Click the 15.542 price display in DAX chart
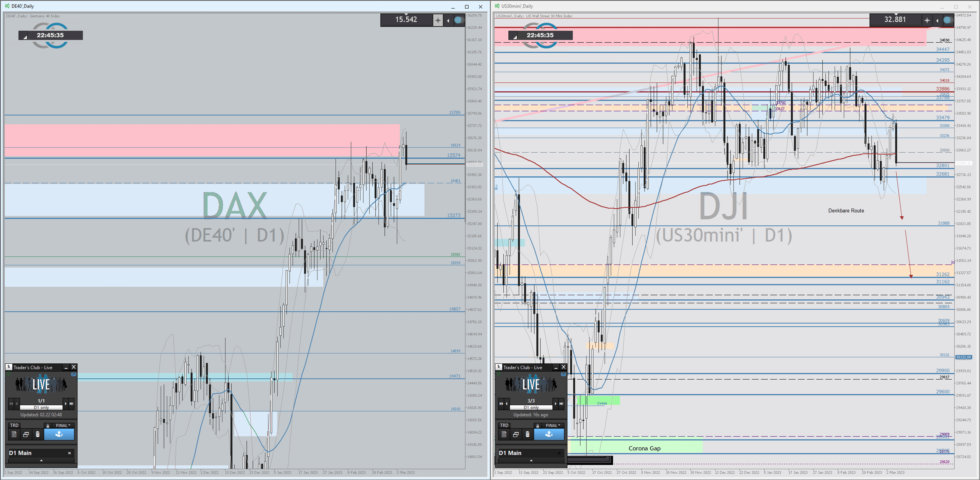Screen dimensions: 980x480 tap(406, 19)
